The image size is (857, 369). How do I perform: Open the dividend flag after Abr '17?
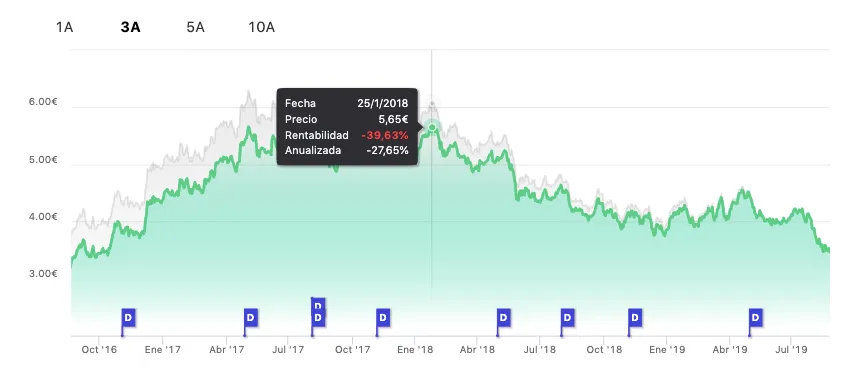pos(251,317)
